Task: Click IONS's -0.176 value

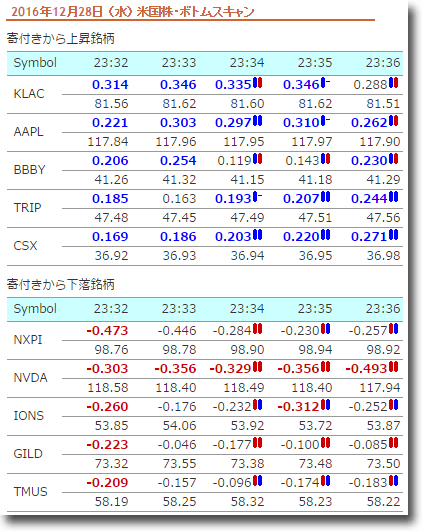Action: pos(177,406)
